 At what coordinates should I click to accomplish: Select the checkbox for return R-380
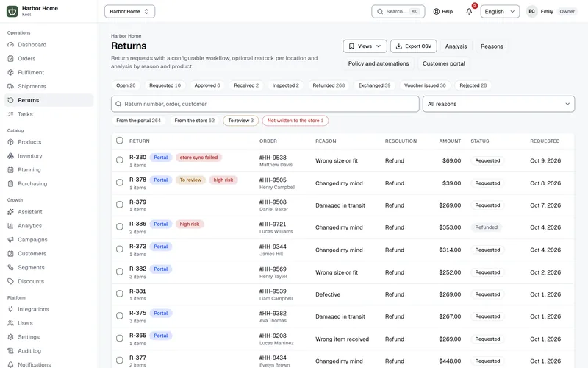pyautogui.click(x=120, y=160)
